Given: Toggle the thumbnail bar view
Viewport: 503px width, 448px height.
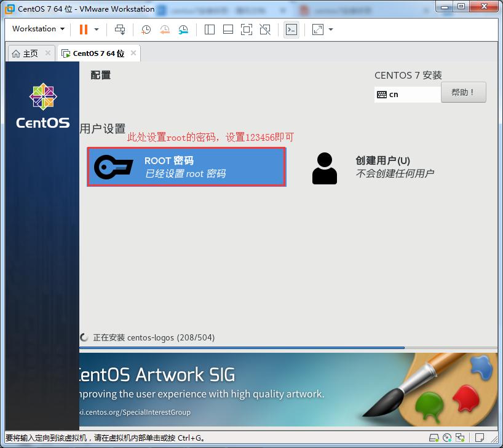Looking at the screenshot, I should tap(227, 29).
